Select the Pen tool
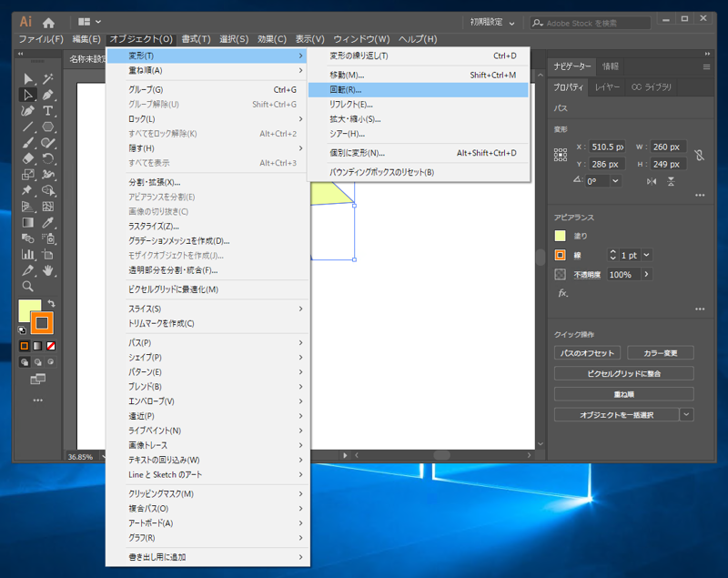Screen dimensions: 728x578 coord(48,95)
